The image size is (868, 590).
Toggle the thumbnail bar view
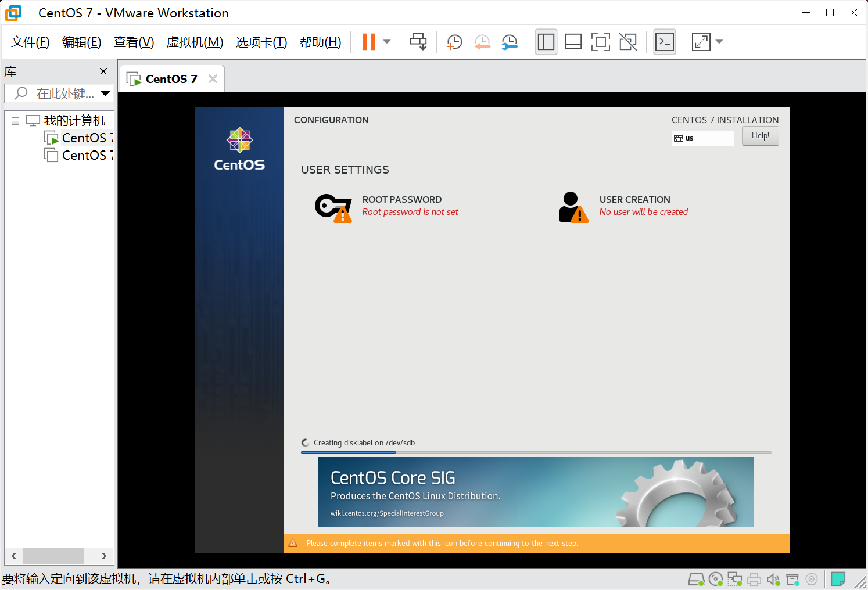(x=573, y=42)
